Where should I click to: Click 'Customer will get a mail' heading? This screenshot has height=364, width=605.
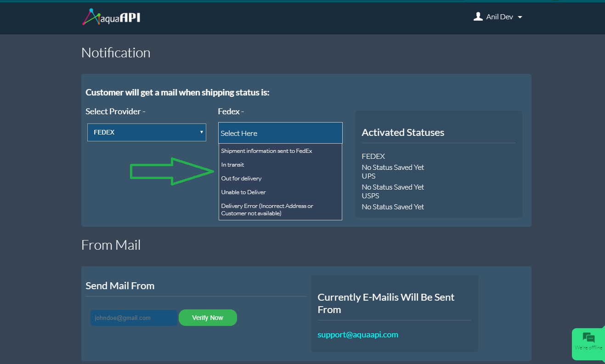tap(177, 93)
